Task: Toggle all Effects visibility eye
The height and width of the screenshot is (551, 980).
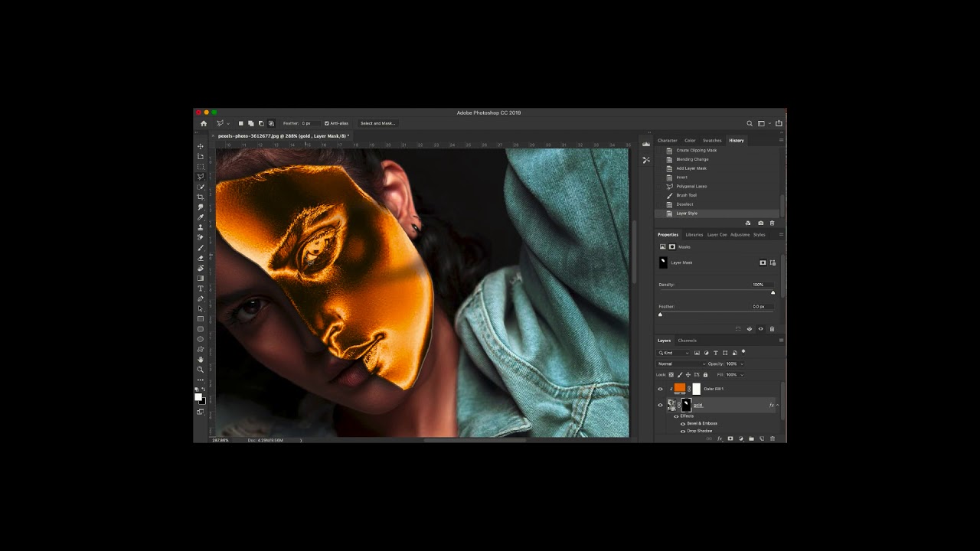Action: point(676,416)
